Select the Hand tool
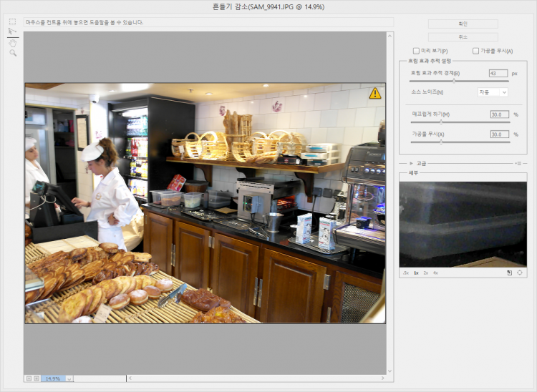Viewport: 537px width, 392px height. pyautogui.click(x=12, y=43)
